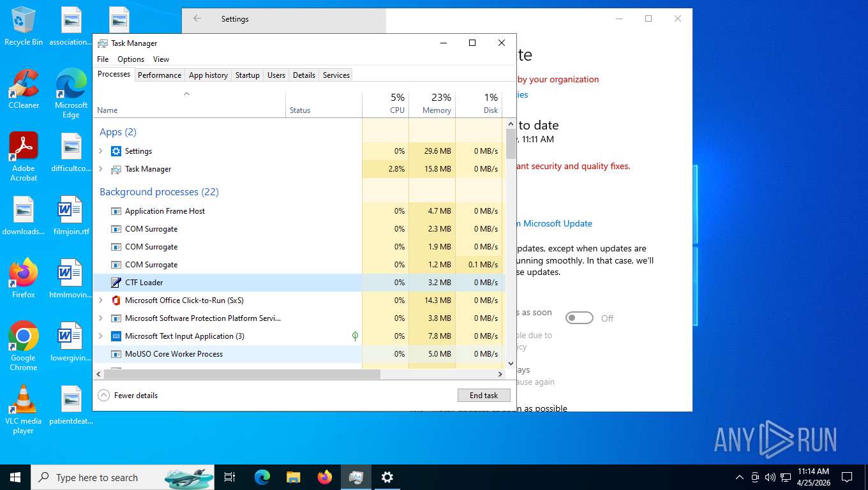
Task: Click the vertical scrollbar thumb in process list
Action: point(511,144)
